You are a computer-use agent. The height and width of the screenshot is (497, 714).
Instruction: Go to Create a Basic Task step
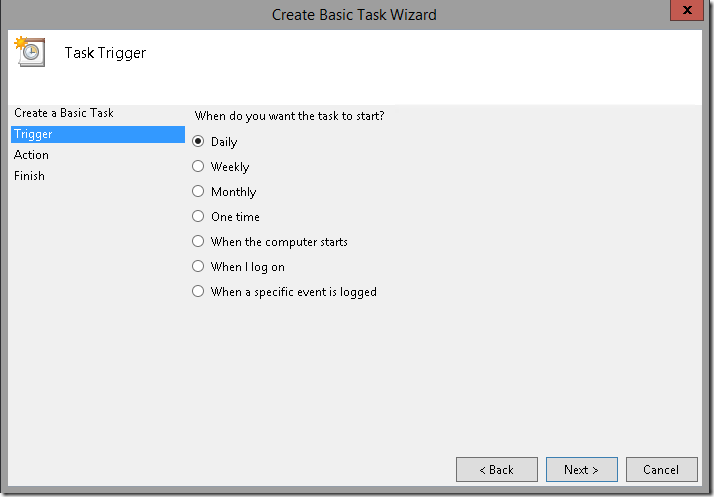64,113
